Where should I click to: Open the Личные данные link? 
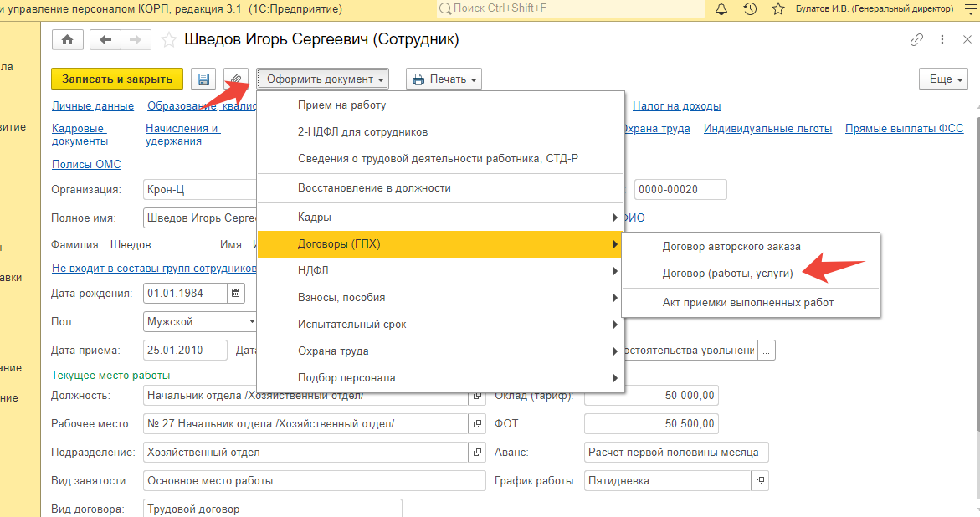click(93, 106)
